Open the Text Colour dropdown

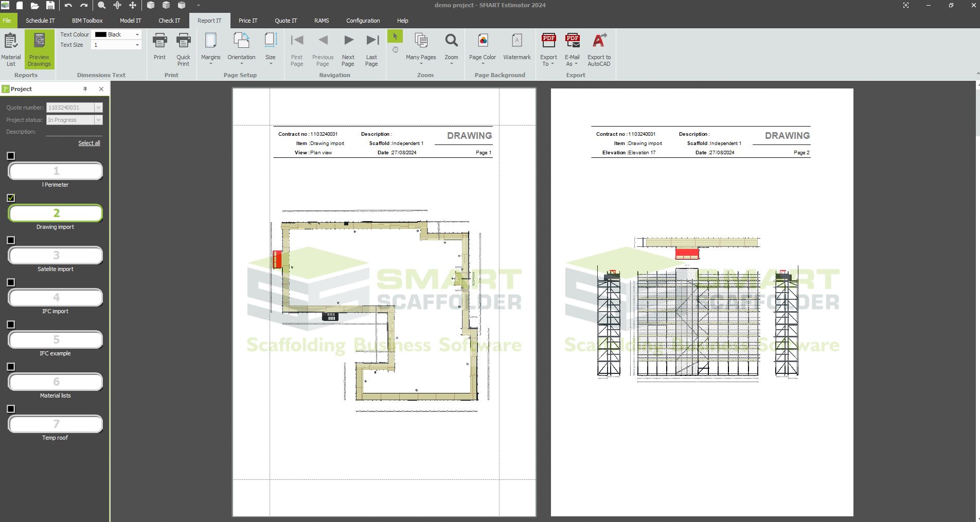[137, 34]
